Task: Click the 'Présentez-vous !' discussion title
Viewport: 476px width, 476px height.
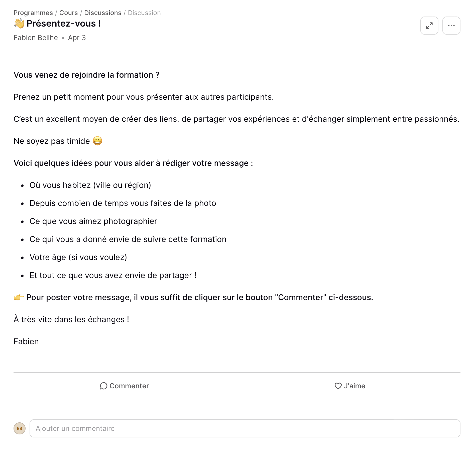Action: click(x=64, y=24)
